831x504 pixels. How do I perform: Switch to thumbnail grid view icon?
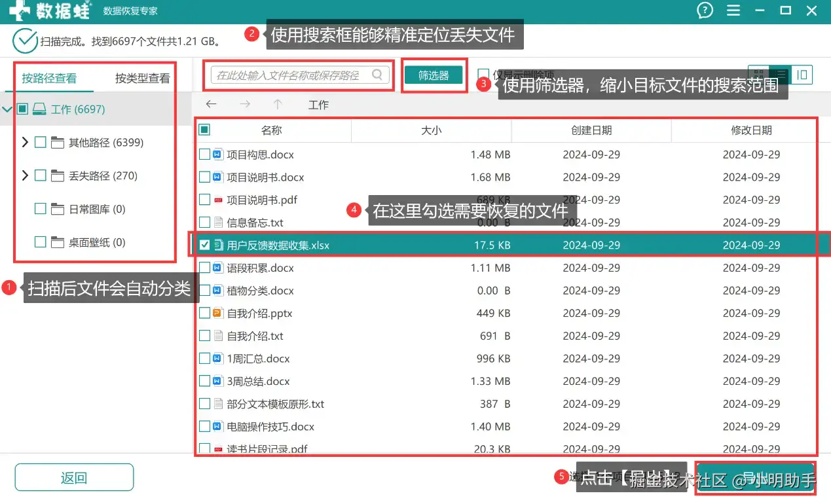point(758,75)
